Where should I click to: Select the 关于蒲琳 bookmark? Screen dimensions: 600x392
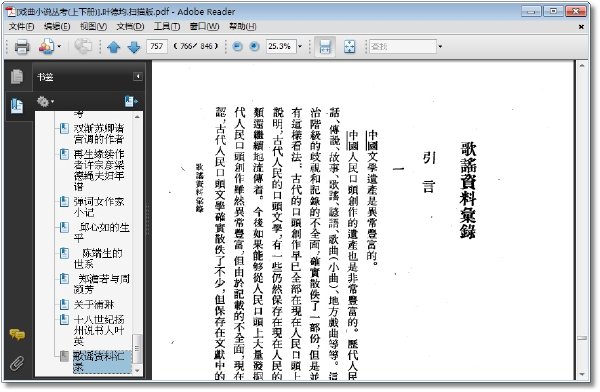[x=94, y=305]
